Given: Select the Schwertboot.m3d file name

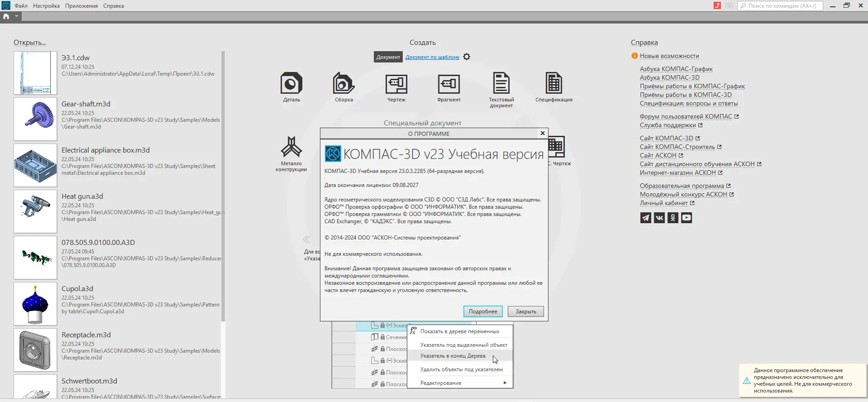Looking at the screenshot, I should click(89, 381).
